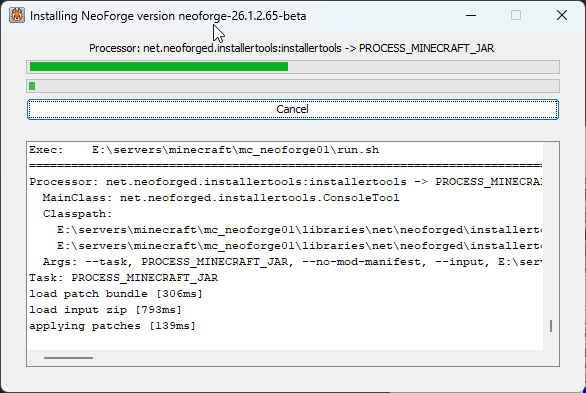Click the 'Args: --task' log line
This screenshot has height=393, width=586.
tap(292, 262)
